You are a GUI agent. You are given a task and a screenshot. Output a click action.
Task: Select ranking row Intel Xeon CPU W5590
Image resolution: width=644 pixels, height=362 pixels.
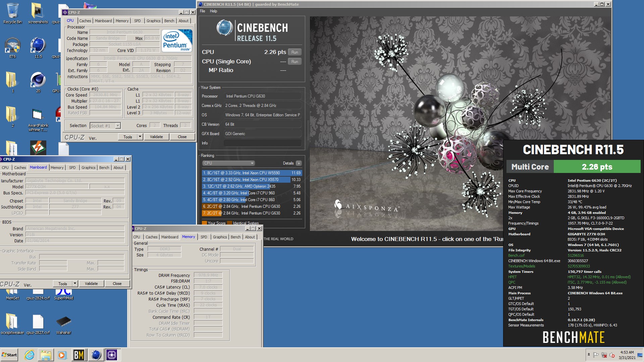tap(252, 173)
